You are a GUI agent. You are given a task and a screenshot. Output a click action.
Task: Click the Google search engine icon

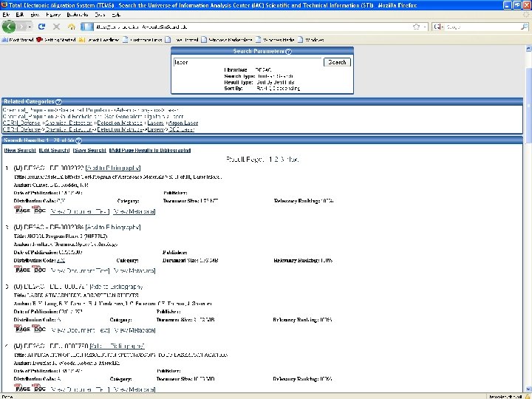(x=437, y=27)
